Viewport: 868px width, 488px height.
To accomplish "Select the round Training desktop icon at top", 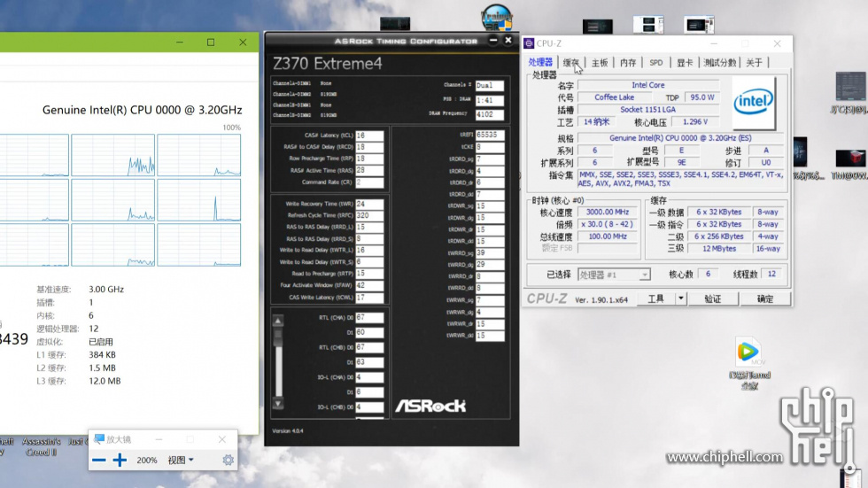I will point(497,18).
